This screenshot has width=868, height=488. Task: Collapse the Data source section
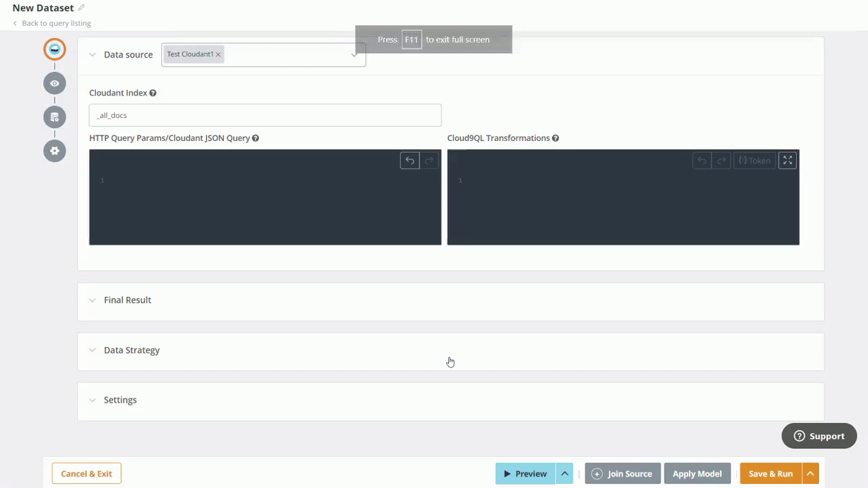pos(92,54)
